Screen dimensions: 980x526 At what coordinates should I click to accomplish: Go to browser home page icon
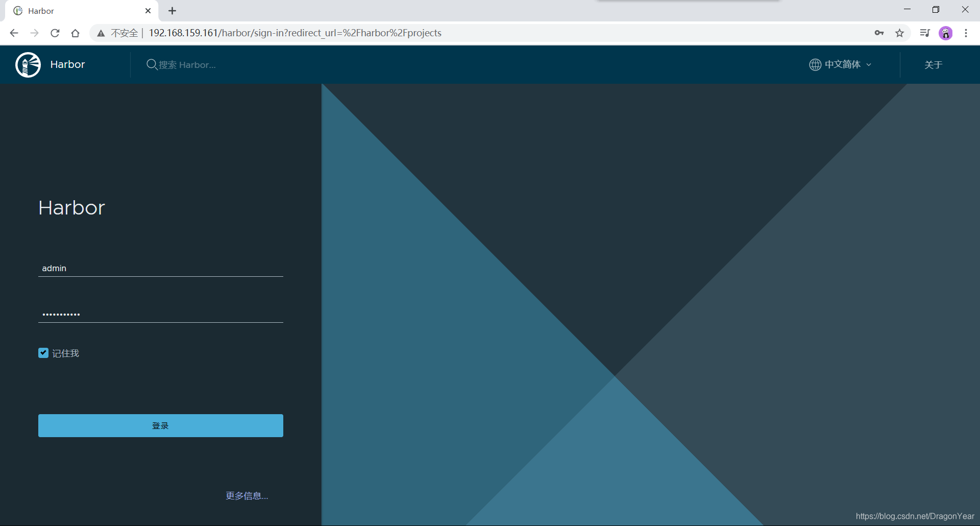76,33
